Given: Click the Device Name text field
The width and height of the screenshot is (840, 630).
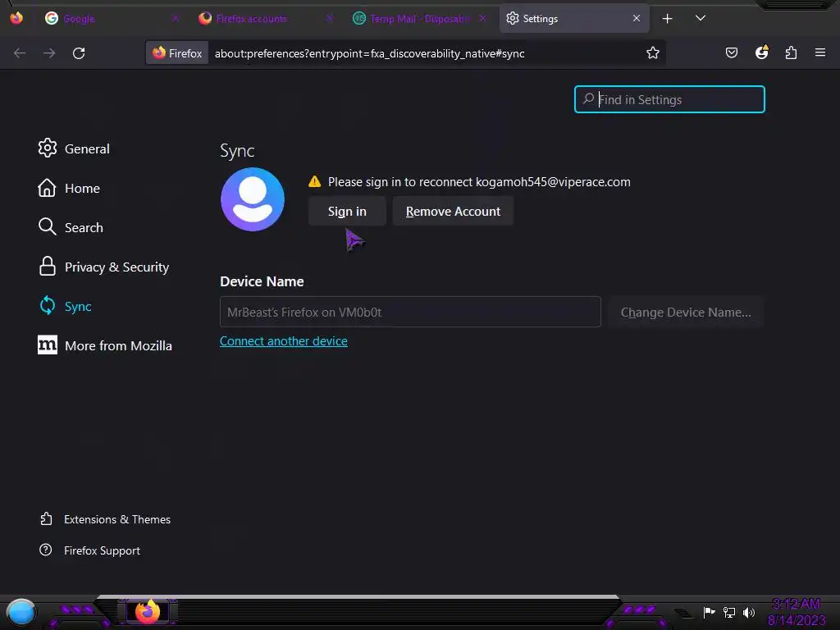Looking at the screenshot, I should click(x=410, y=312).
